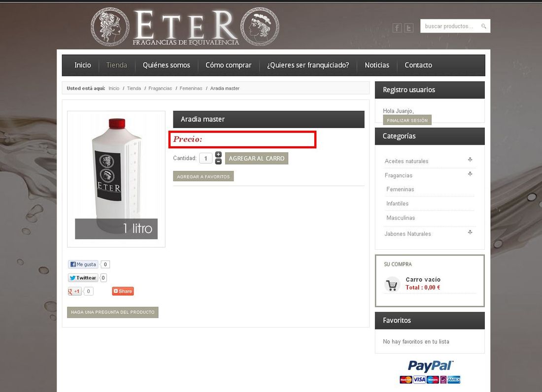Open the Facebook icon in the header
This screenshot has height=392, width=542.
(x=397, y=28)
